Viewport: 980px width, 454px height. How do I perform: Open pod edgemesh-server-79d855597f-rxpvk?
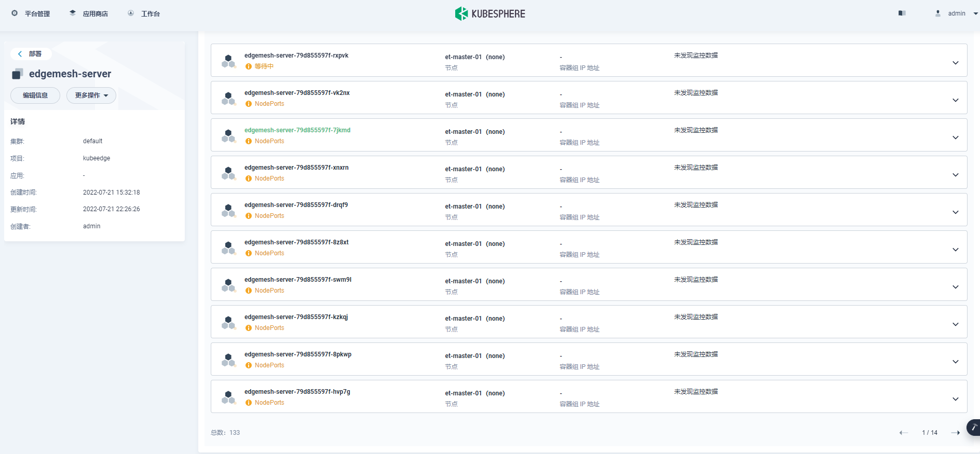(296, 56)
